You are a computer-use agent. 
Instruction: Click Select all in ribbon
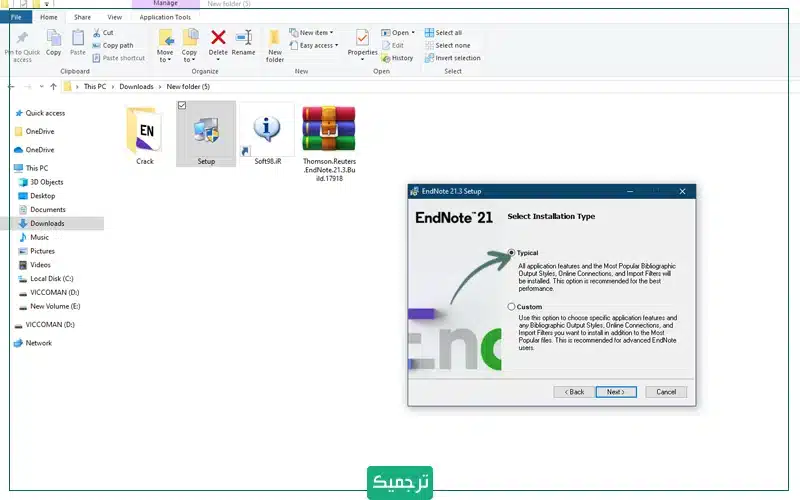[x=443, y=33]
